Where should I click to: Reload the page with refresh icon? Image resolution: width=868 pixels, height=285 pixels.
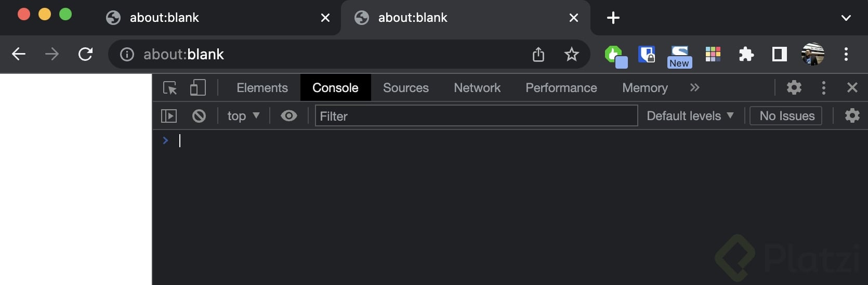(x=85, y=54)
